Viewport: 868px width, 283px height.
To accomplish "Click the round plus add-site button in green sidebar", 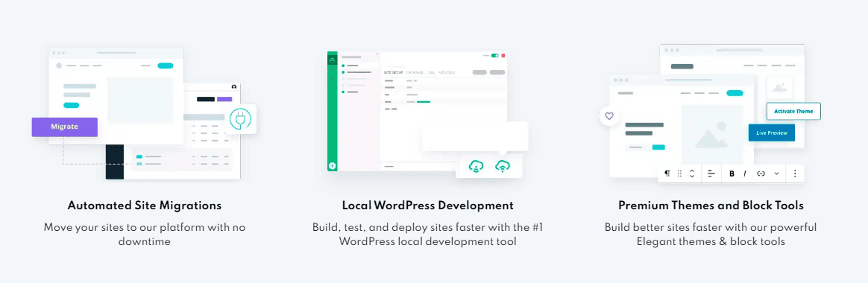I will (332, 165).
